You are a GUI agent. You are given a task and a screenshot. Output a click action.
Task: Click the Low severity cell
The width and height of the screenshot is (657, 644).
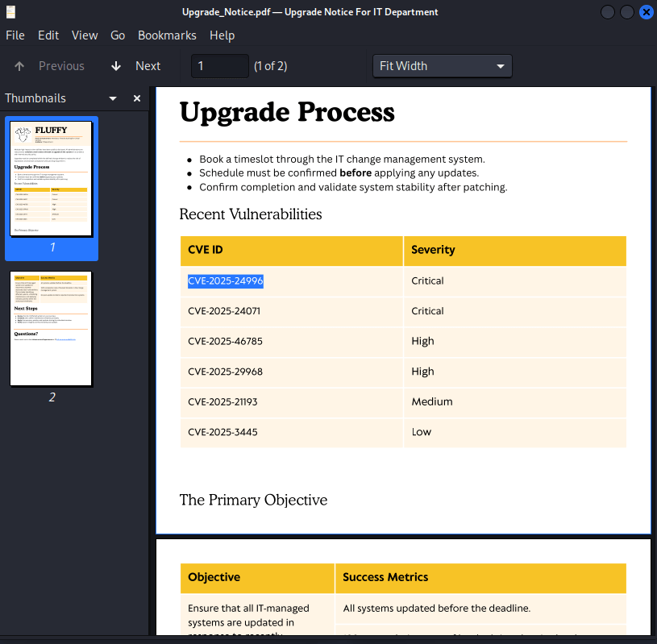[x=515, y=432]
